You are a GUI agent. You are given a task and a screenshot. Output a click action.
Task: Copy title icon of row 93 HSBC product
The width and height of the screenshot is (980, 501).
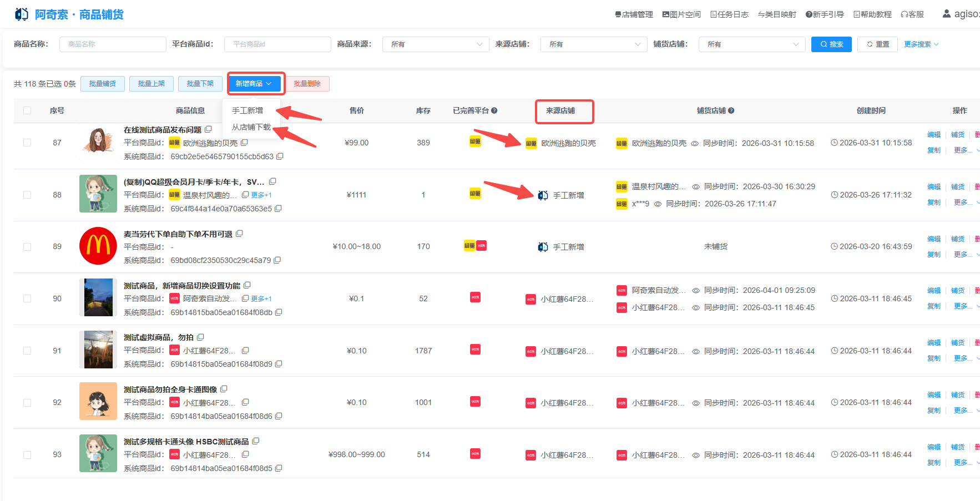point(256,441)
